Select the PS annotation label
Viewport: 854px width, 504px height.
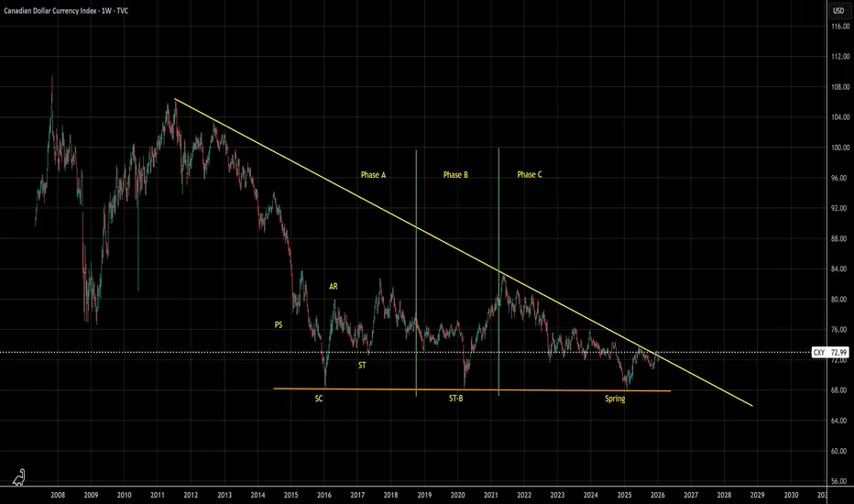(x=279, y=324)
